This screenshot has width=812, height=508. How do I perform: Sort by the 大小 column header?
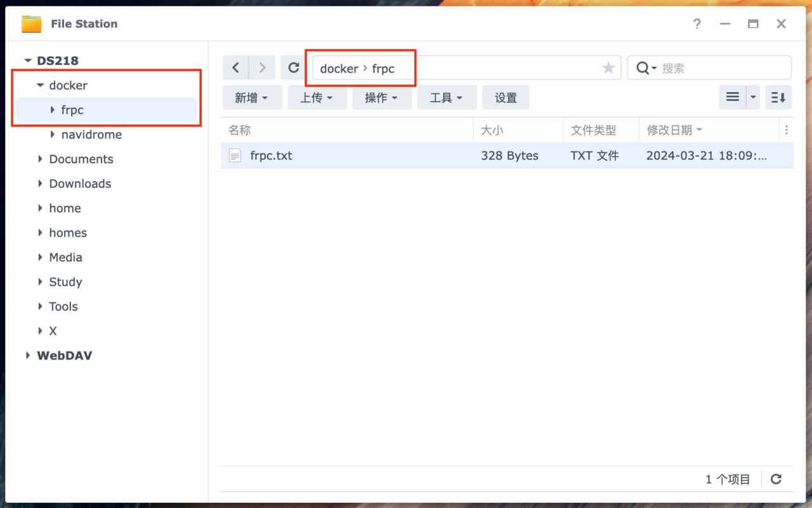coord(492,130)
